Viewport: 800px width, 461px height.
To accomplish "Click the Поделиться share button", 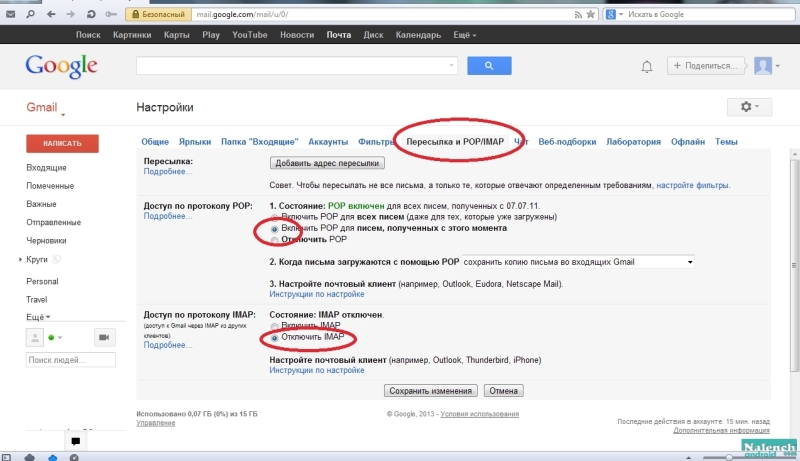I will pos(706,66).
